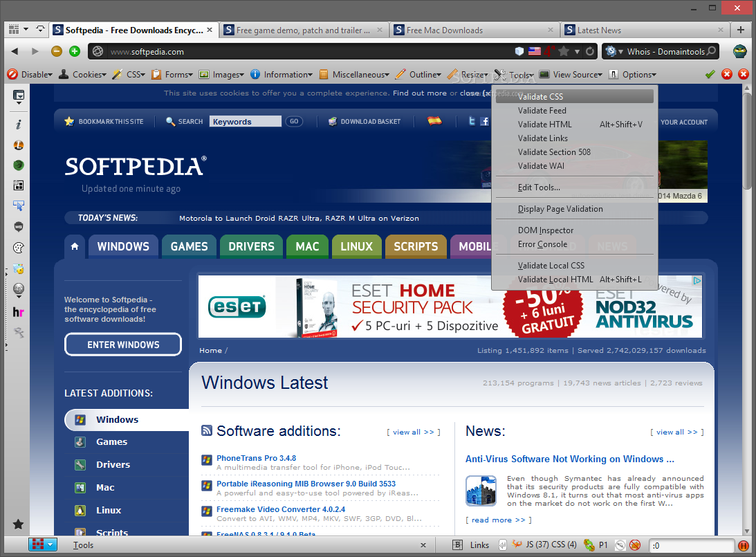Click the ENTER WINDOWS button
Viewport: 756px width, 557px height.
tap(123, 345)
